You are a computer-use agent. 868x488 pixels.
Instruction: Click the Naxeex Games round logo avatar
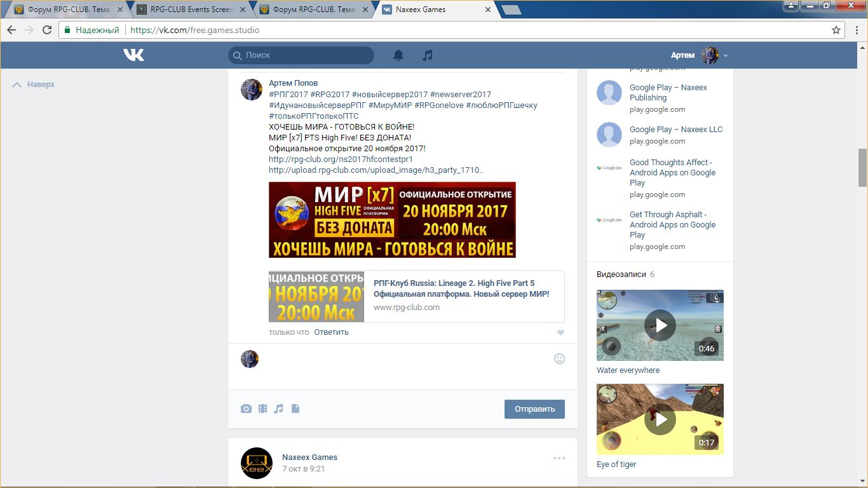click(x=257, y=463)
